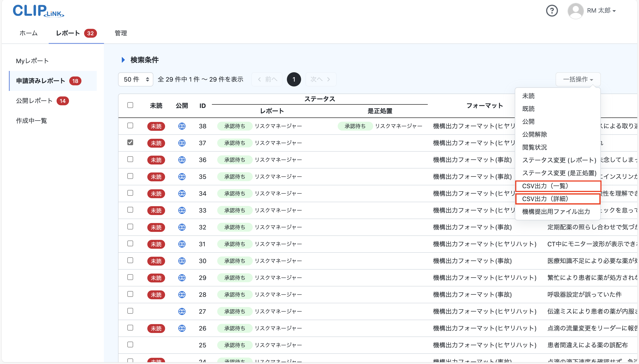The image size is (639, 364).
Task: Switch to the 管理 tab
Action: pyautogui.click(x=120, y=33)
